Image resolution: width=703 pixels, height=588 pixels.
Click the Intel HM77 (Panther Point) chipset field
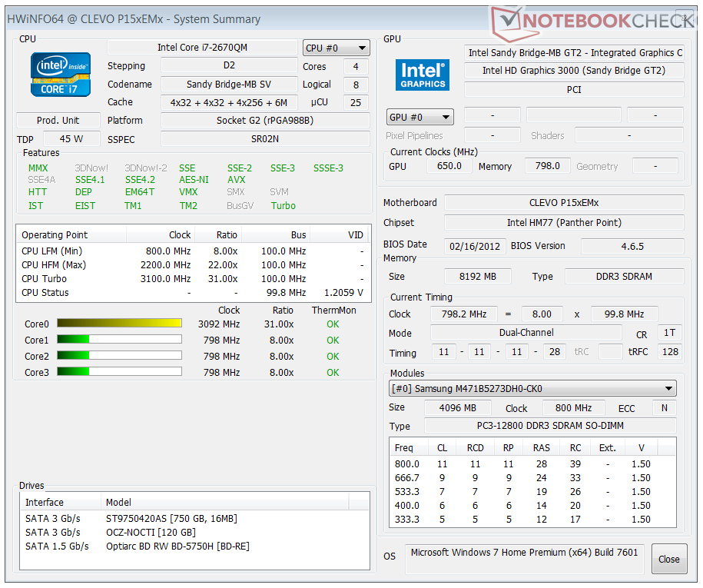click(564, 222)
